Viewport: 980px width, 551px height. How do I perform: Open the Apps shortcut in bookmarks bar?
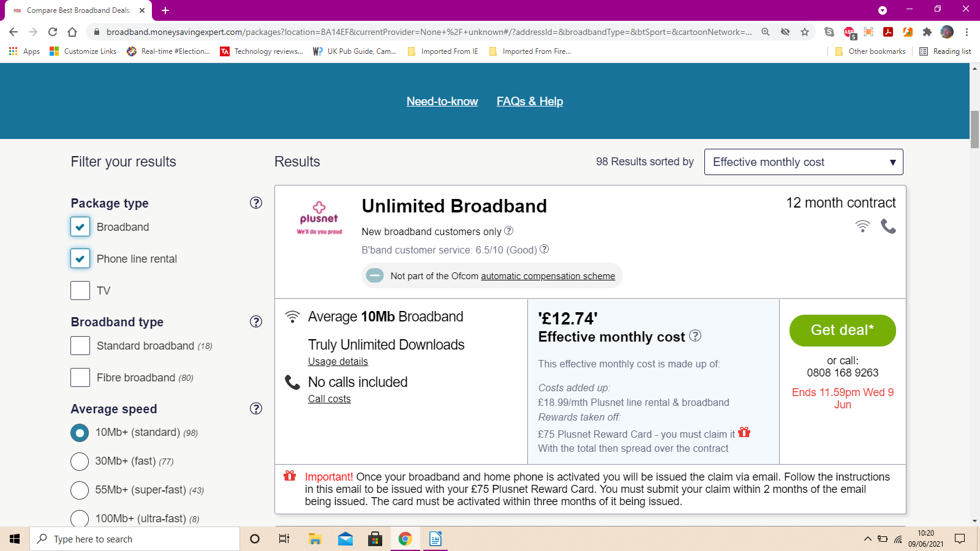coord(24,51)
